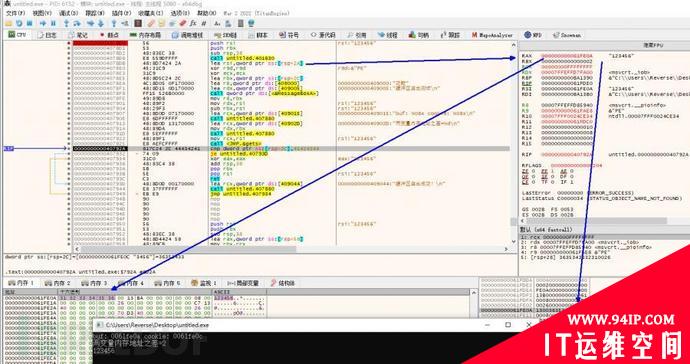Click the run arrow toolbar icon
The width and height of the screenshot is (690, 364).
coord(43,23)
